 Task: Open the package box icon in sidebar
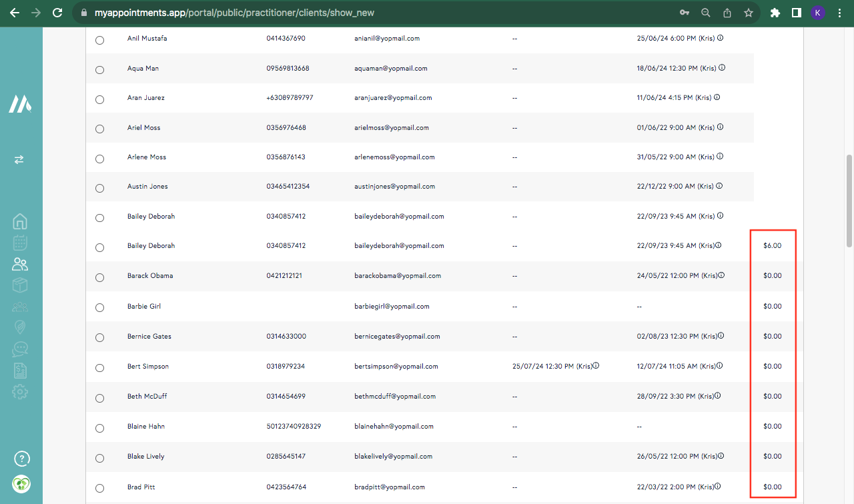[20, 285]
